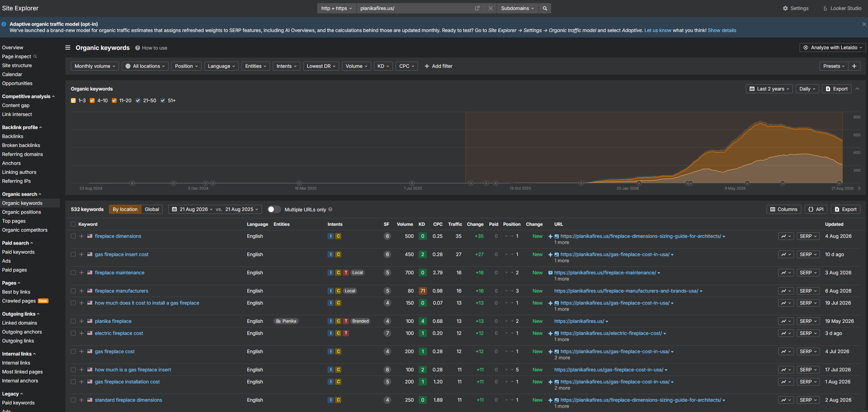
Task: Enable the Multiple URLs only switch
Action: pyautogui.click(x=274, y=209)
